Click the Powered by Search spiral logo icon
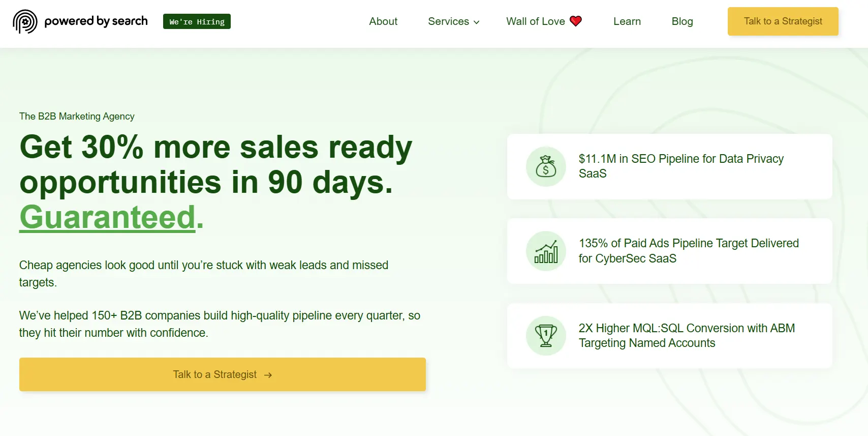Viewport: 868px width, 436px height. coord(25,21)
